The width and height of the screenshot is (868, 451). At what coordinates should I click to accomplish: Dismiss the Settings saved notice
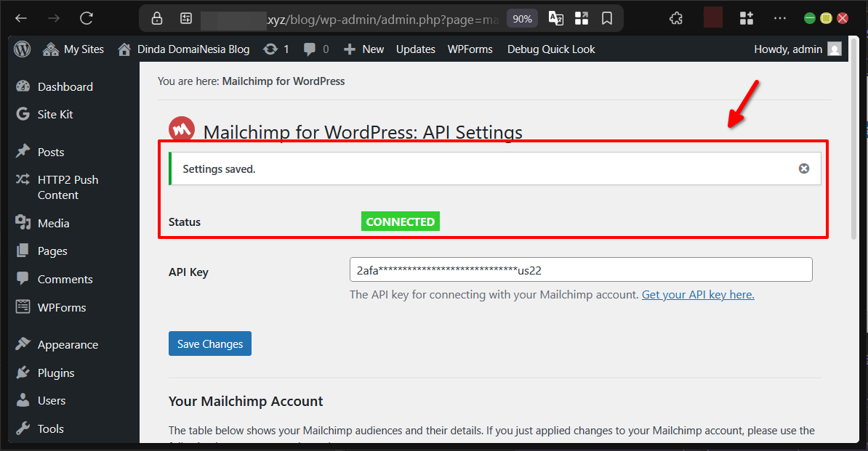pos(803,168)
